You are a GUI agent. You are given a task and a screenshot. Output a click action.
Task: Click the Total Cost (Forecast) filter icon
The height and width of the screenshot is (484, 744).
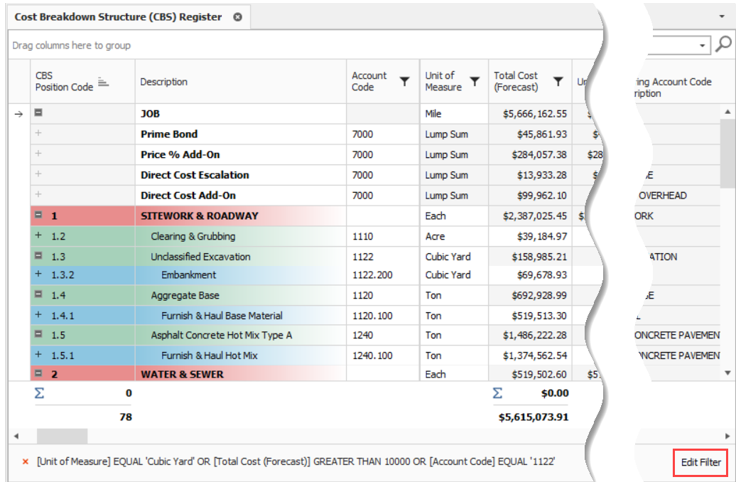(558, 82)
